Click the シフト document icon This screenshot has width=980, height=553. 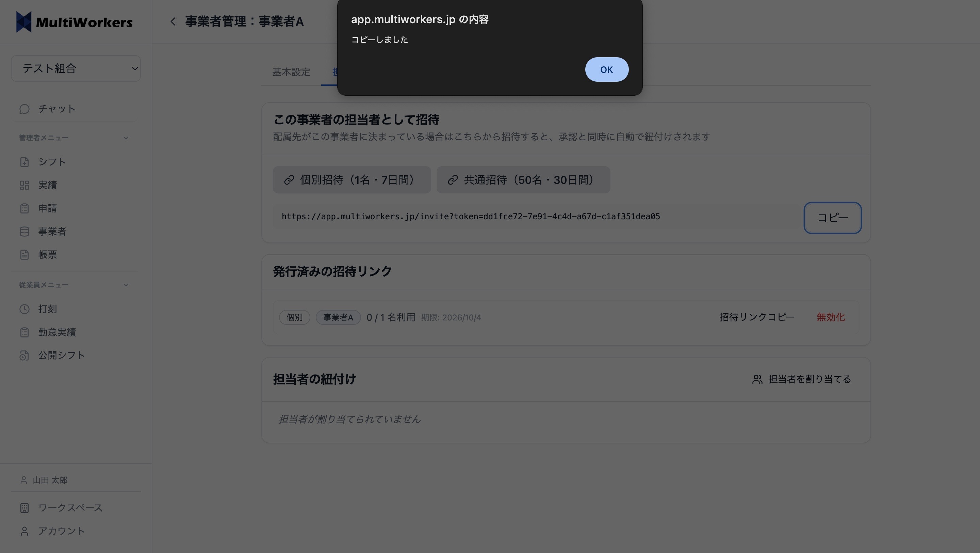[x=24, y=162]
